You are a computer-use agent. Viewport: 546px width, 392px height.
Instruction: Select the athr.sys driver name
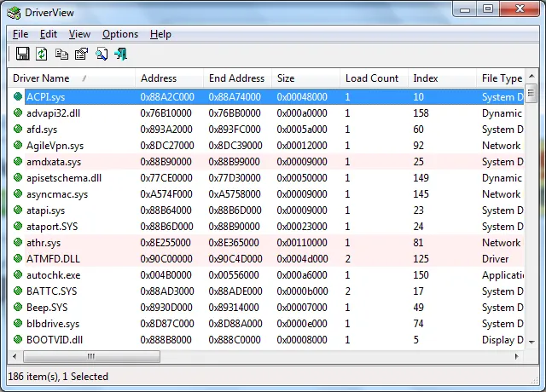point(44,242)
